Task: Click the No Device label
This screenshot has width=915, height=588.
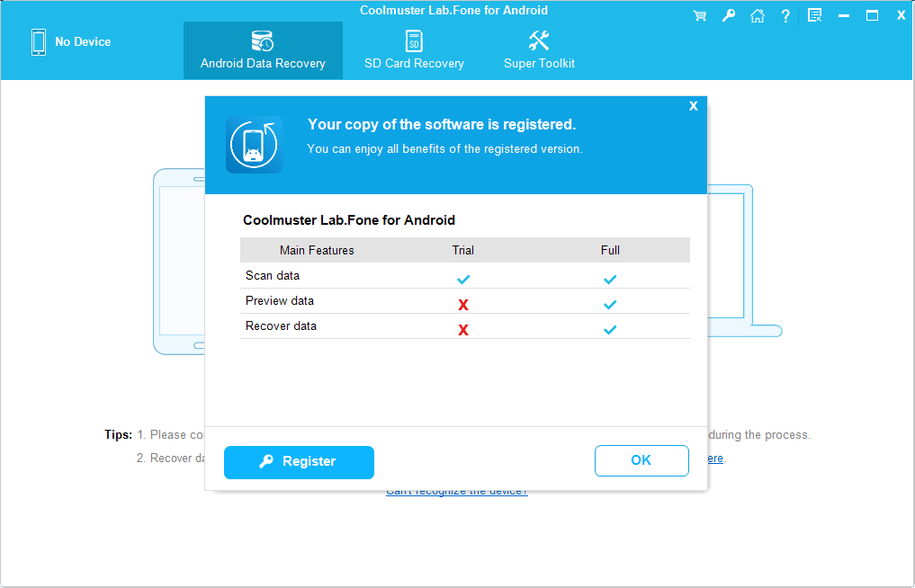Action: pyautogui.click(x=83, y=41)
